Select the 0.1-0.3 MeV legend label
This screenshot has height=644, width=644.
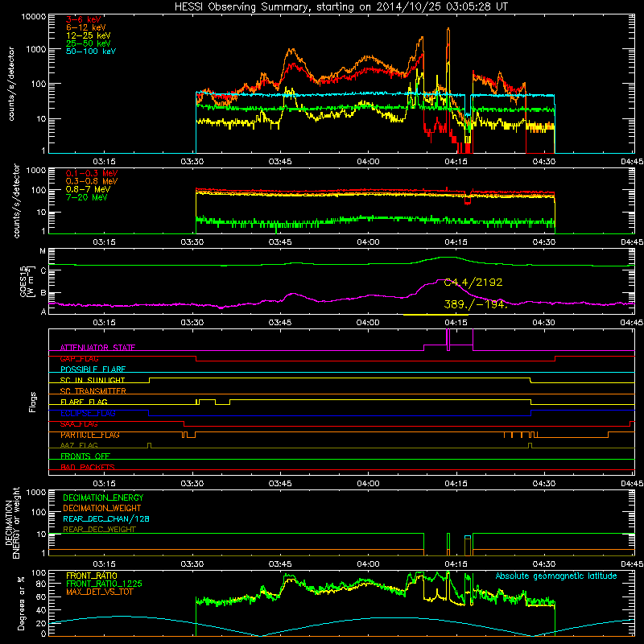pos(92,173)
